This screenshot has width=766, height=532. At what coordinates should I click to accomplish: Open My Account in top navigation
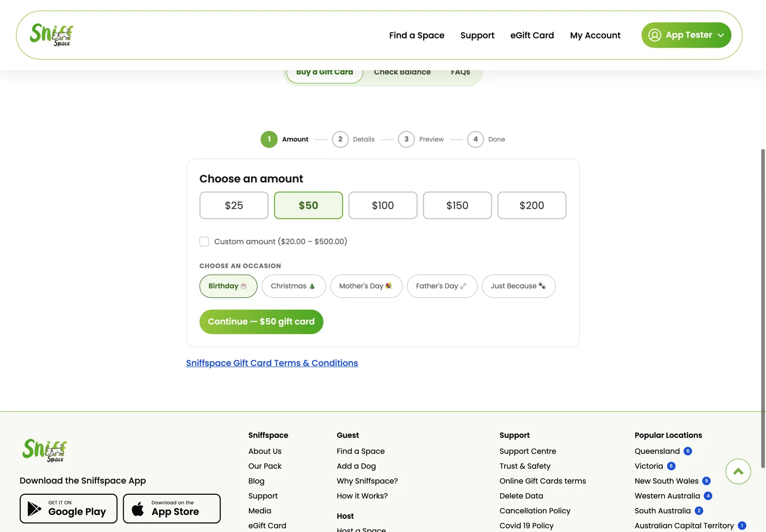tap(595, 35)
